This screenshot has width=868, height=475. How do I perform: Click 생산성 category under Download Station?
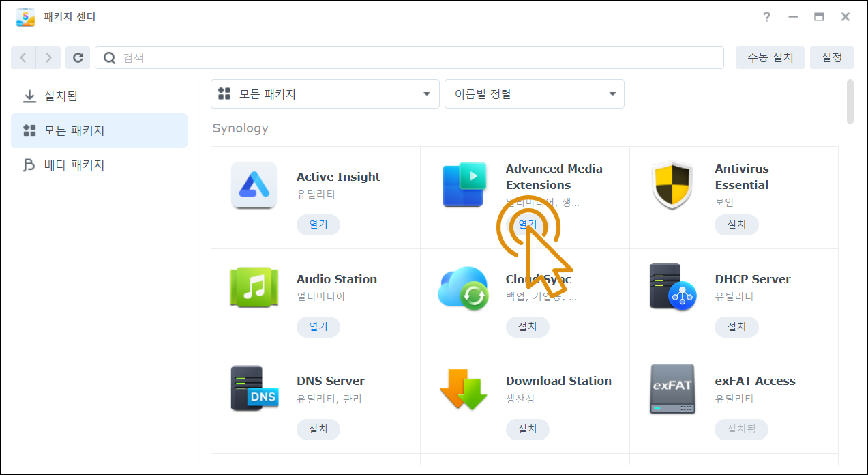(520, 399)
